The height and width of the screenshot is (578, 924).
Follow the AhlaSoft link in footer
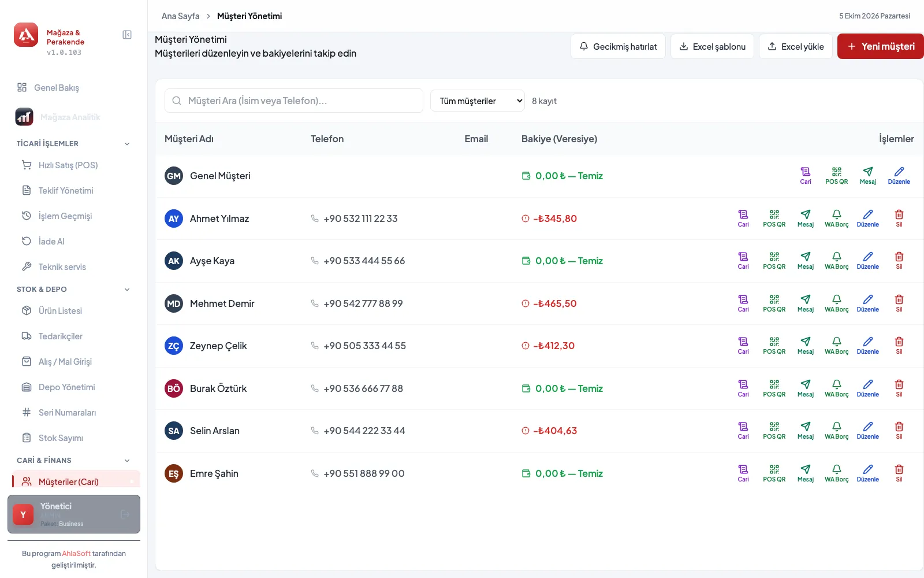(x=76, y=554)
